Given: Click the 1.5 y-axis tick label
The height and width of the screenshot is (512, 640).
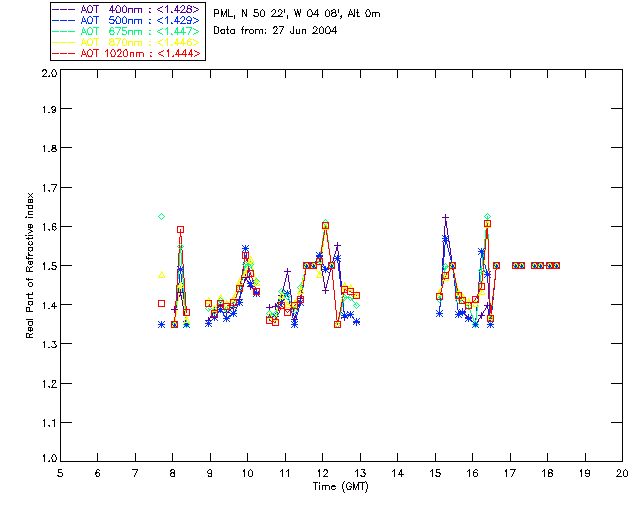Looking at the screenshot, I should pos(49,266).
